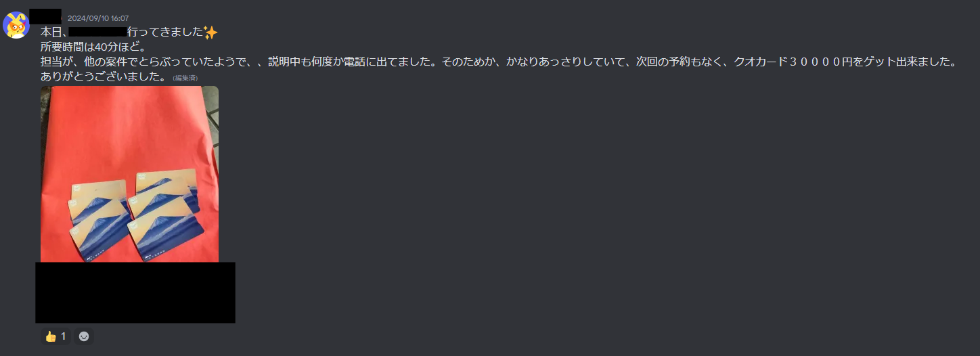Viewport: 980px width, 356px height.
Task: Click the 2024/09/10 16:07 timestamp
Action: (98, 18)
